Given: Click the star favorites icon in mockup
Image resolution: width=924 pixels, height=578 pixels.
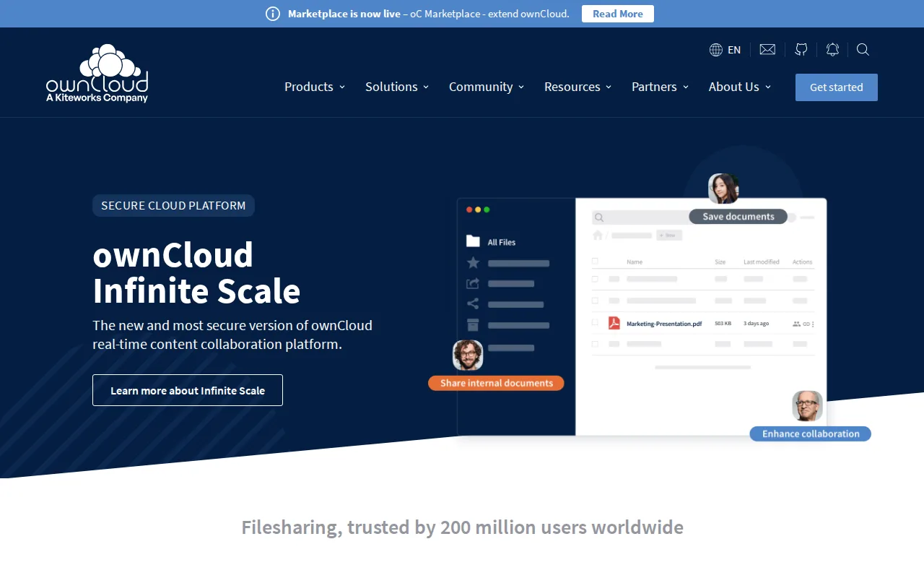Looking at the screenshot, I should [x=473, y=262].
